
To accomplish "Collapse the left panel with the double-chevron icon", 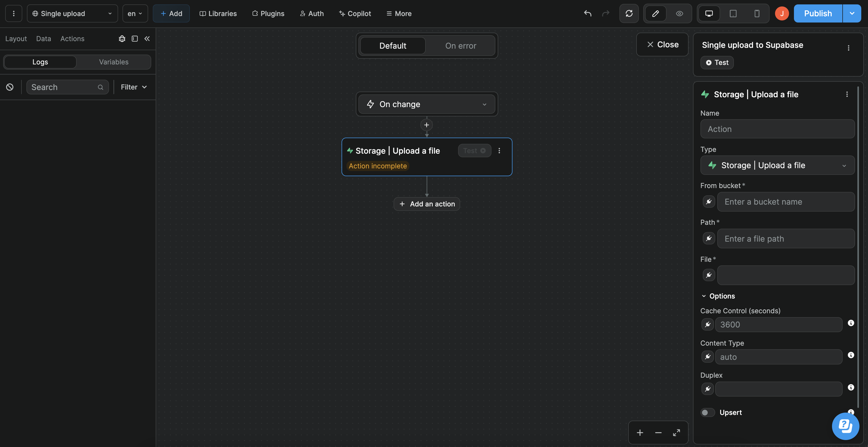I will pos(147,39).
